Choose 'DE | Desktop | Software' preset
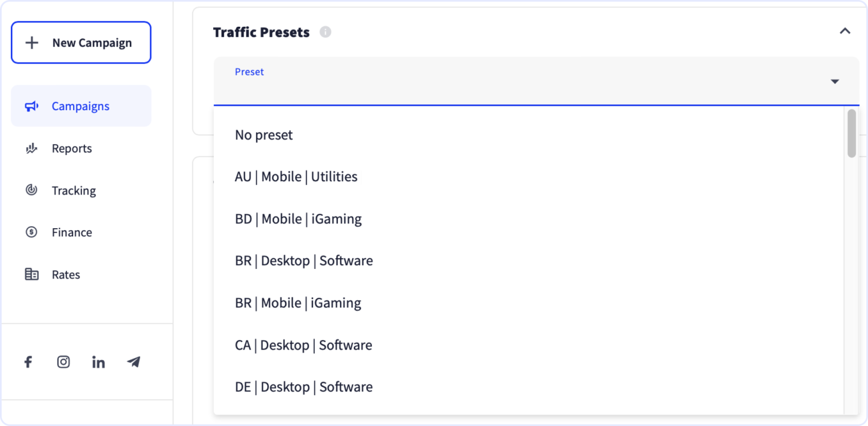The height and width of the screenshot is (426, 868). coord(529,387)
